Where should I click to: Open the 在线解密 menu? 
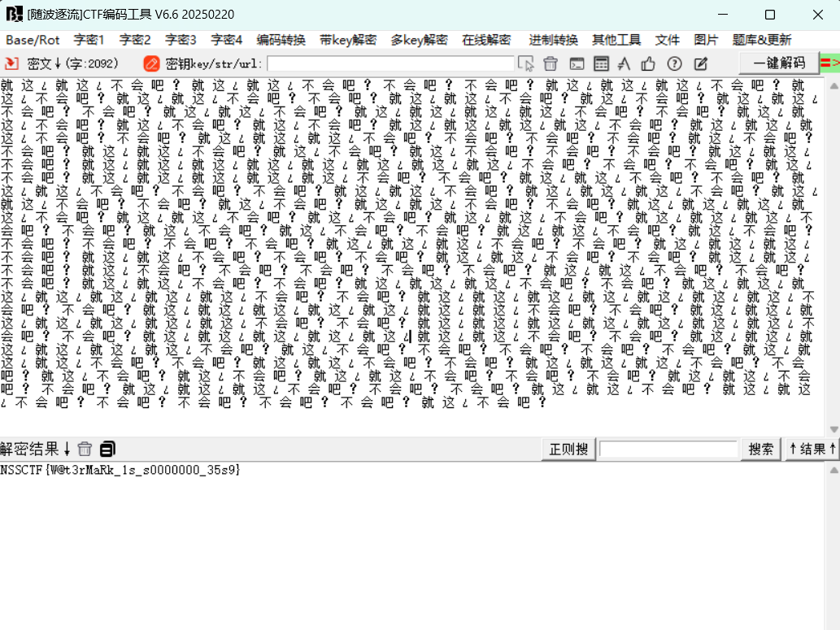[x=486, y=40]
